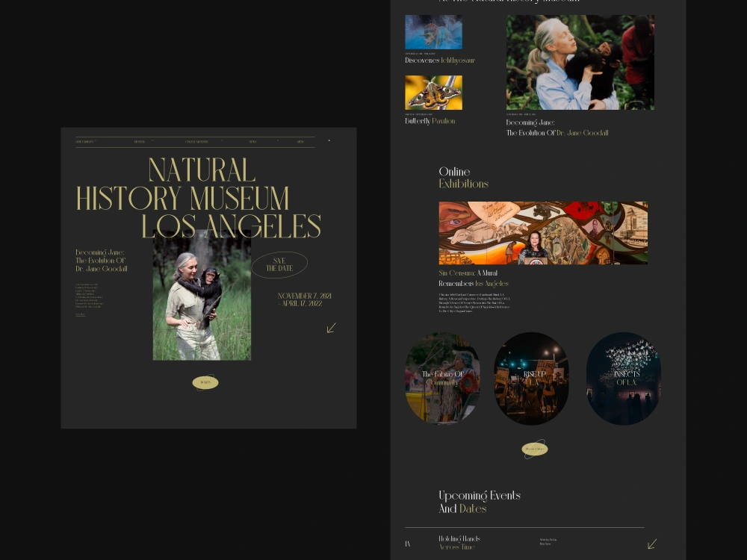
Task: Open the "Ichthyosaur" discoveries link
Action: [x=458, y=60]
